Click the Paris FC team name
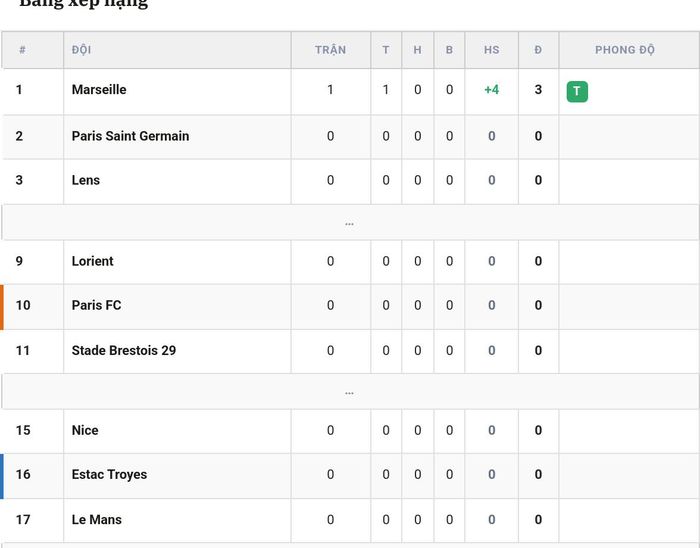This screenshot has width=700, height=548. click(x=96, y=305)
